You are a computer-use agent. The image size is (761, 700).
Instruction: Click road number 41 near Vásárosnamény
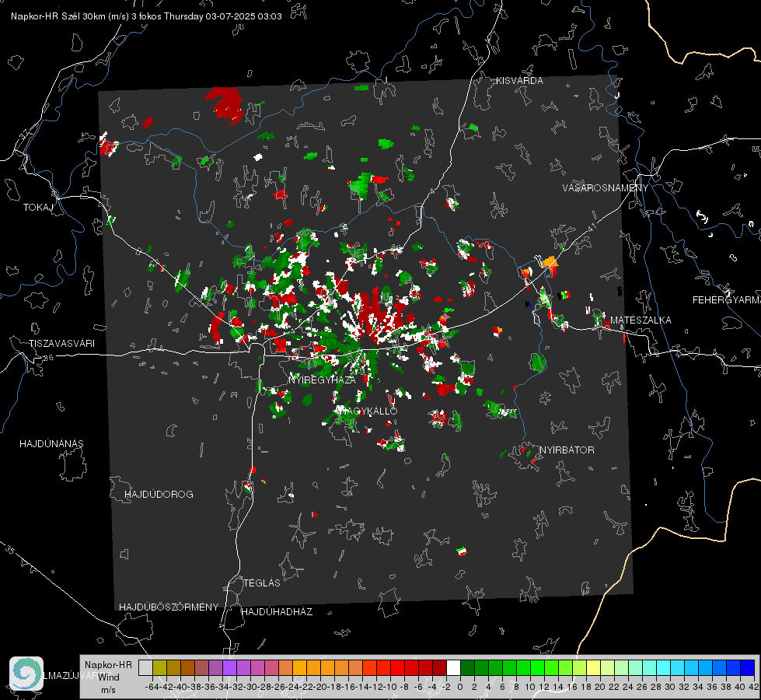click(x=592, y=228)
